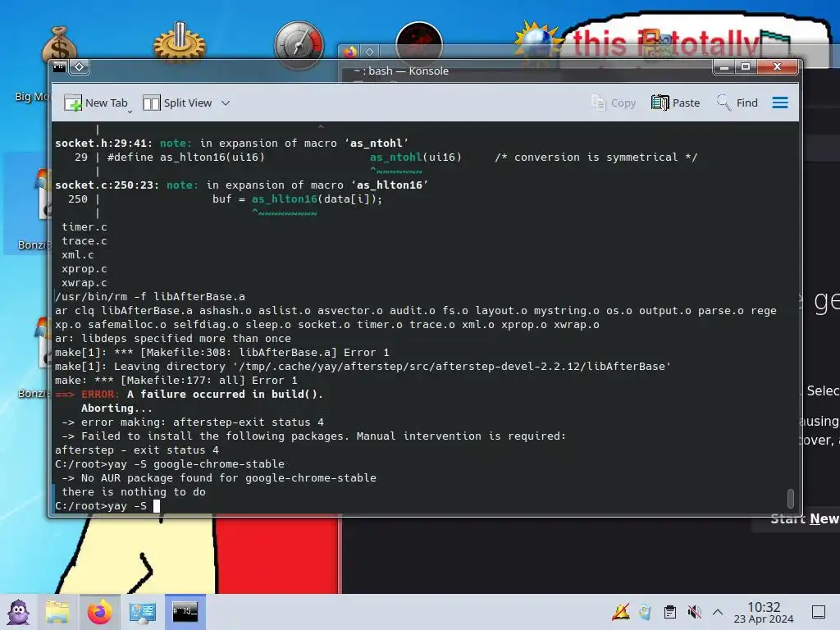The image size is (840, 630).
Task: Open the file manager from taskbar
Action: (57, 612)
